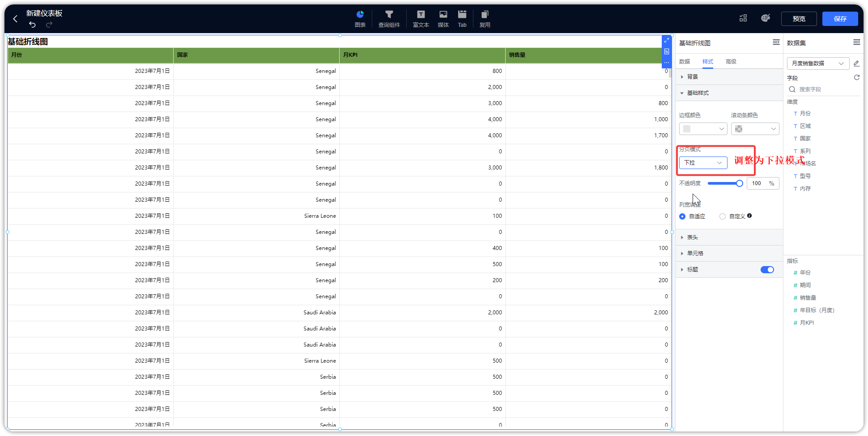The image size is (868, 436).
Task: Insert a 查询组件 filter component
Action: point(389,19)
